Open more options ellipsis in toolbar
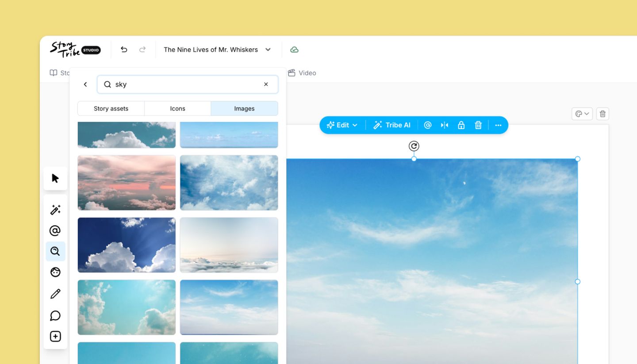 click(x=498, y=125)
